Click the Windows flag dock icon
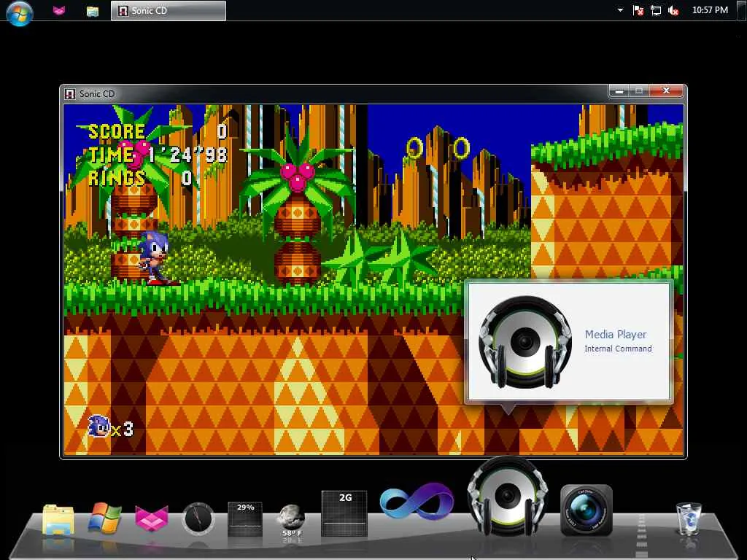Screen dimensions: 747x560 point(104,518)
